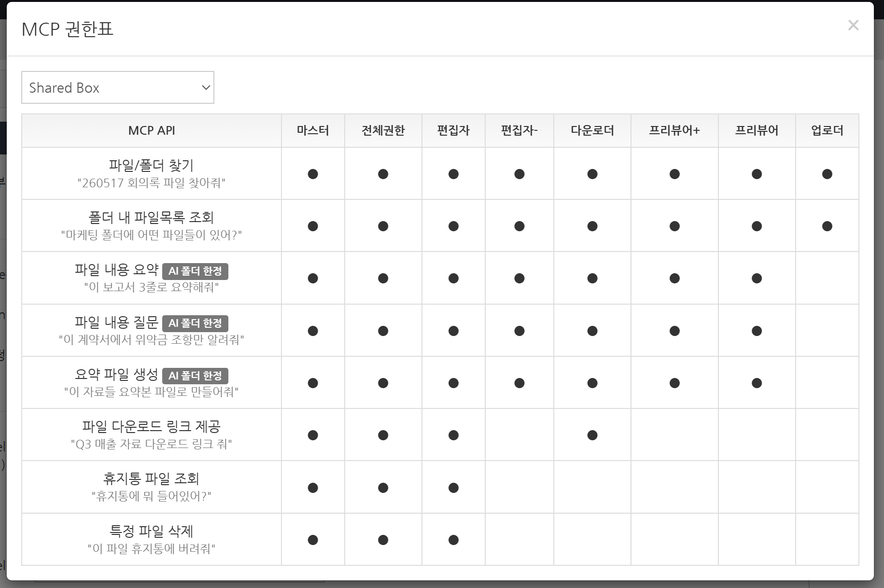
Task: Click the 편집자- column header
Action: pos(519,130)
